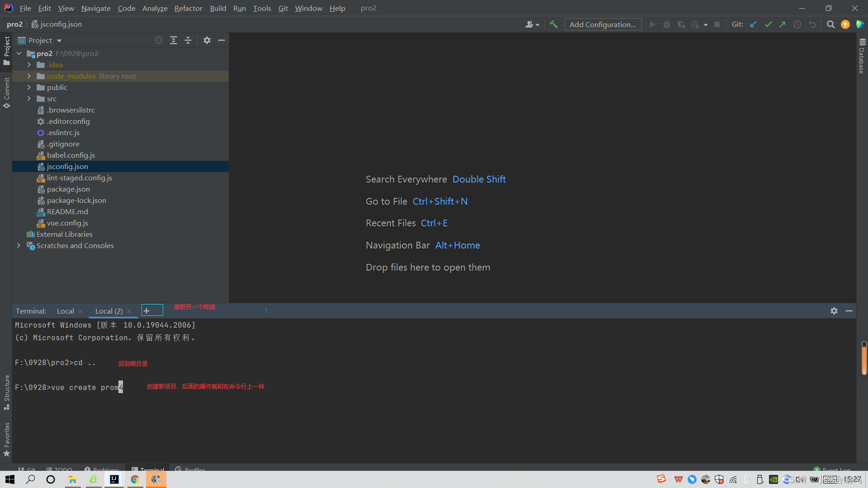
Task: Expand Scratches and Consoles
Action: click(x=19, y=245)
